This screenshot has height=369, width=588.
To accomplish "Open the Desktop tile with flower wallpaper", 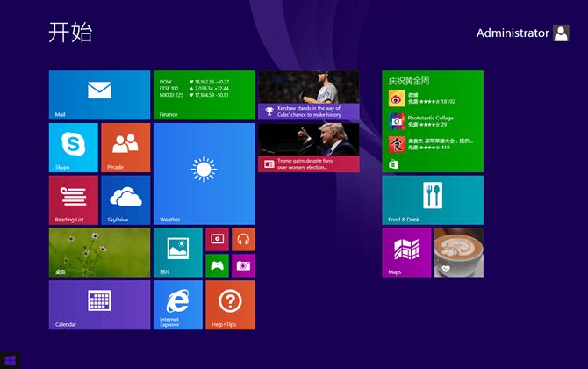I will [x=99, y=252].
